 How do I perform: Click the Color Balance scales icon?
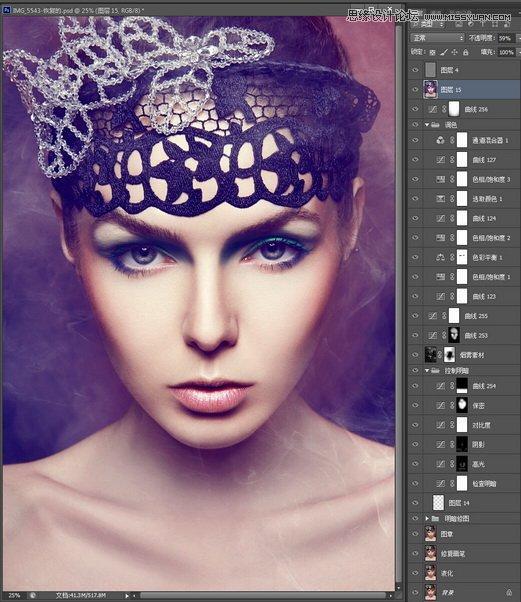pyautogui.click(x=440, y=257)
